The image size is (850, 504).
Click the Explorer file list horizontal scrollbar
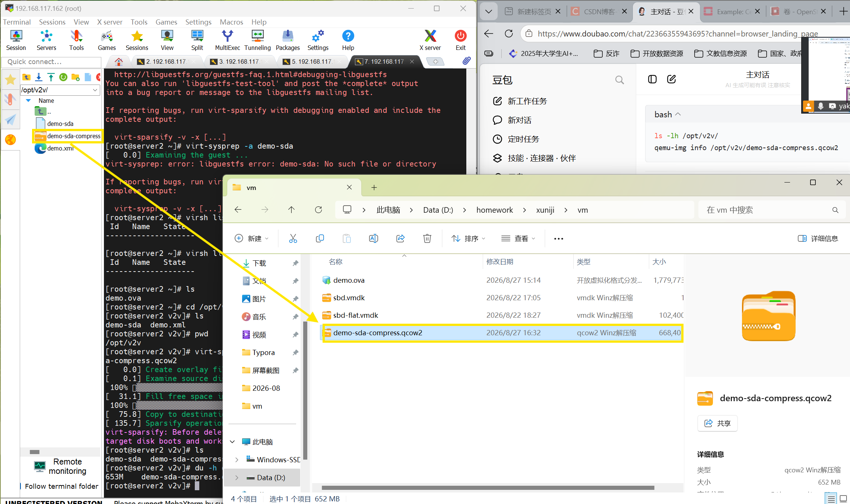coord(488,488)
